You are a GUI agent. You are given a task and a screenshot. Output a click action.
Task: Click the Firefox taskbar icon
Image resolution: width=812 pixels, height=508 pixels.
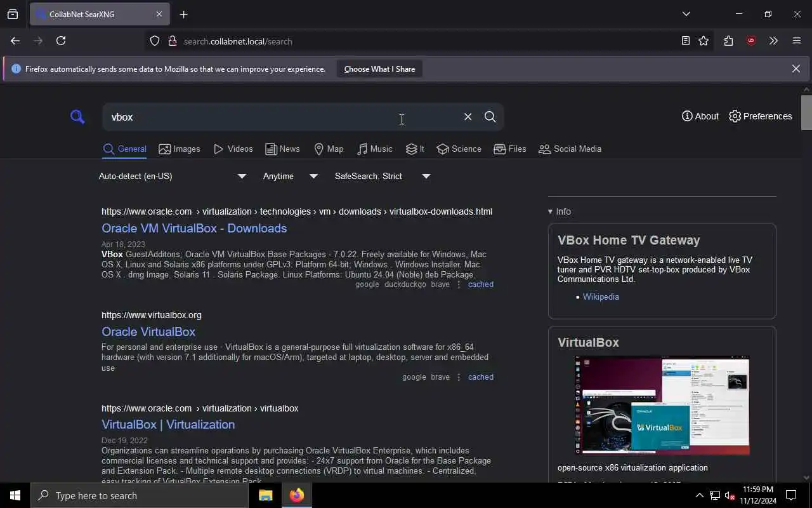pos(296,495)
